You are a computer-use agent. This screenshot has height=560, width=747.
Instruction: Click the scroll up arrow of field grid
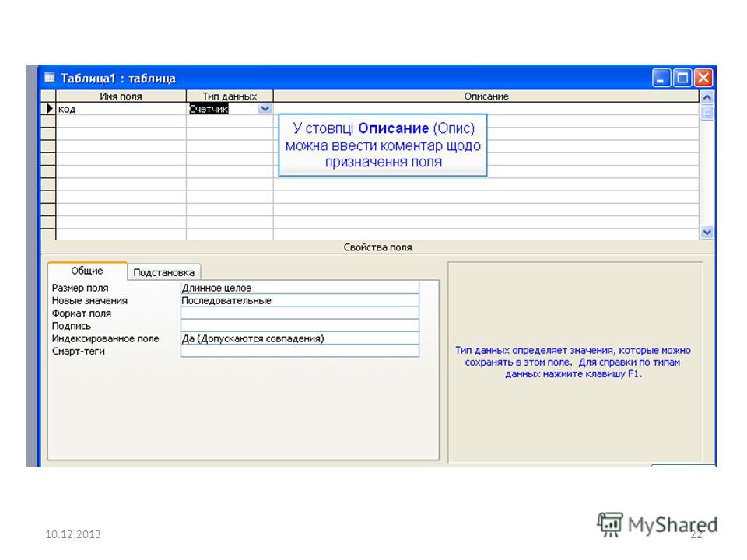pos(707,97)
